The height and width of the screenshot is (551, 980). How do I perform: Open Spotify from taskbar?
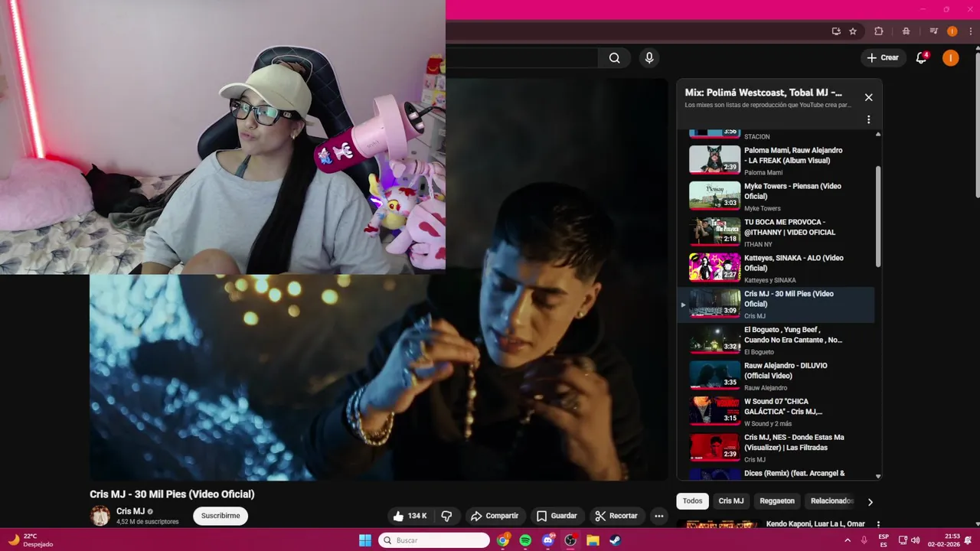coord(525,540)
